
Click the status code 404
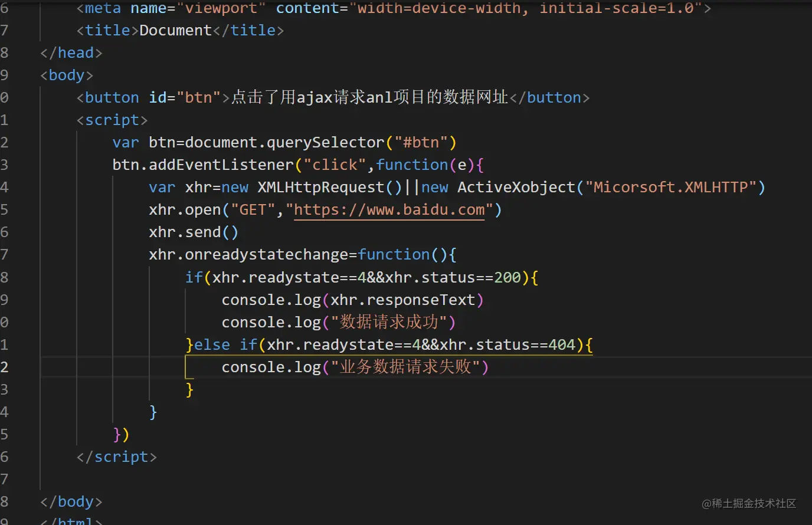(x=562, y=344)
